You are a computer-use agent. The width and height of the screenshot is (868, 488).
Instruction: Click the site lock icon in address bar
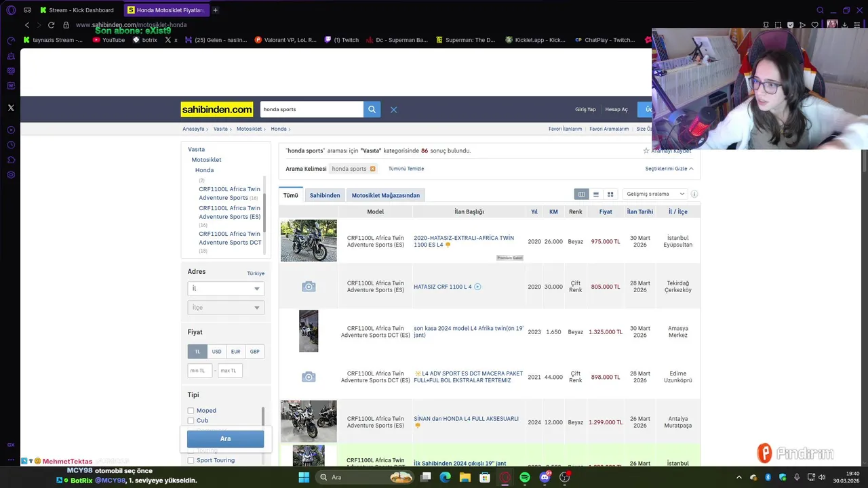(66, 25)
